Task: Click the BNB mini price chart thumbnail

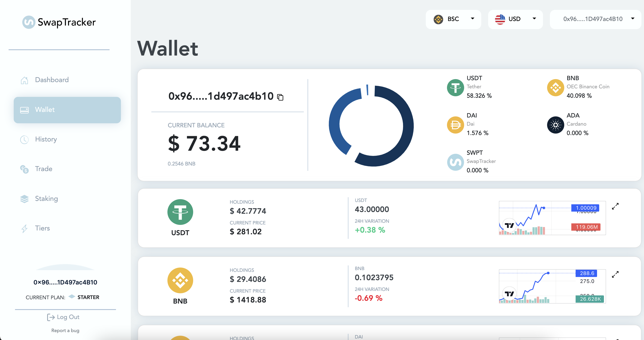Action: (x=552, y=286)
